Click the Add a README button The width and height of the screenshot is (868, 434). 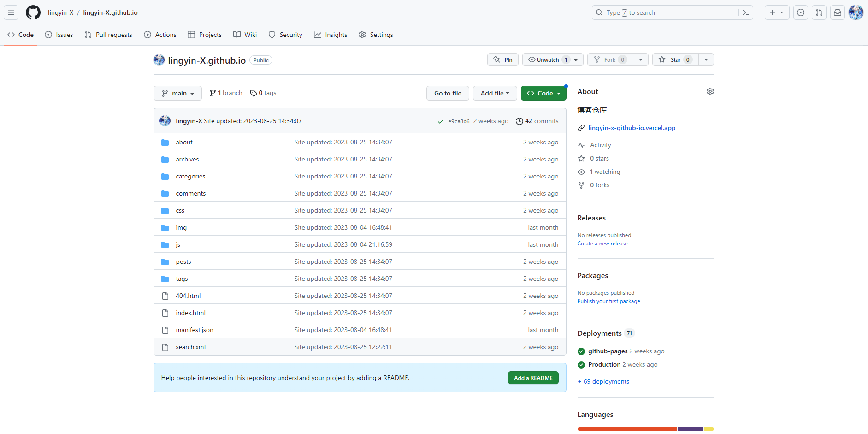tap(533, 378)
